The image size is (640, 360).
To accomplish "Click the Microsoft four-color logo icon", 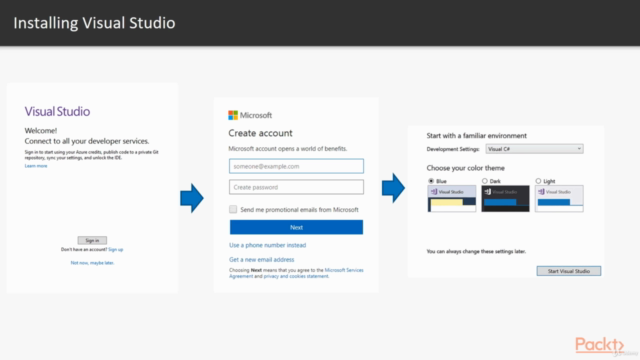I will click(233, 115).
